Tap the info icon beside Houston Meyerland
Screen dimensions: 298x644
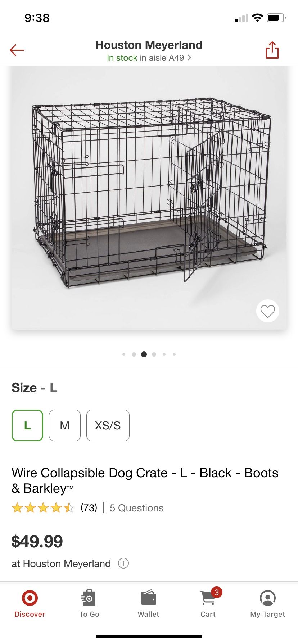pyautogui.click(x=123, y=563)
